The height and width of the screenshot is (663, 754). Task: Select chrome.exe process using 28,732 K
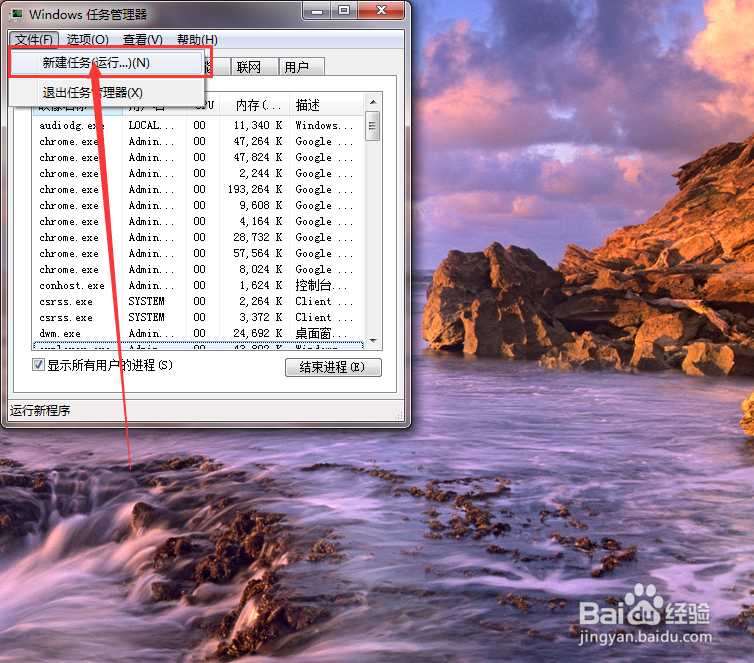click(198, 238)
